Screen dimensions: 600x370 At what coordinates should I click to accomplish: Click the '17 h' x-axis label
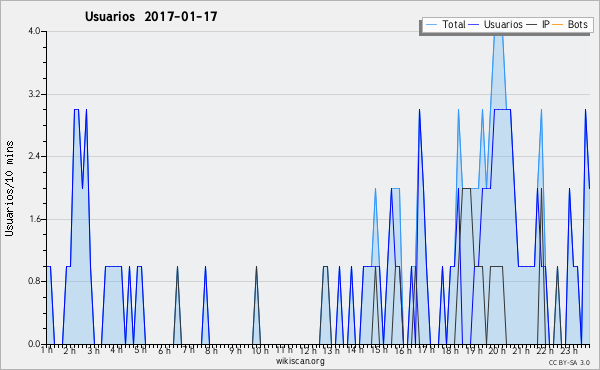[x=426, y=350]
